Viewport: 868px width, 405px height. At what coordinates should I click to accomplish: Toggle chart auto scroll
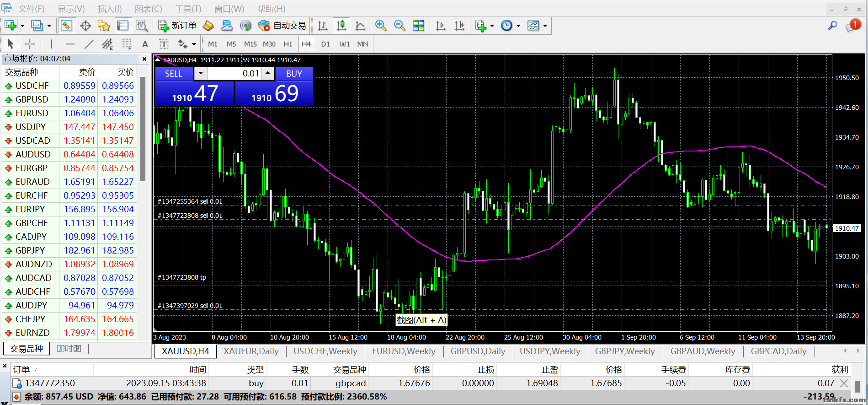(x=441, y=26)
